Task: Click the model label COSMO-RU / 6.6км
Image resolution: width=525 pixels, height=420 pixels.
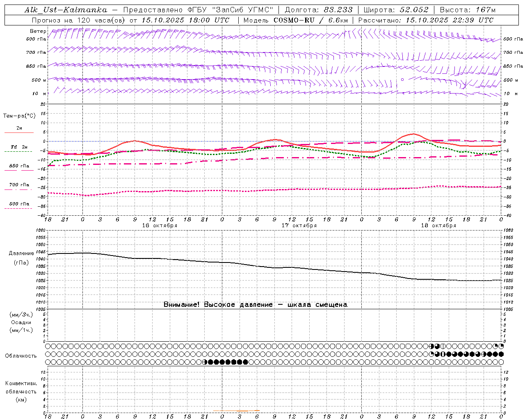Action: click(311, 20)
